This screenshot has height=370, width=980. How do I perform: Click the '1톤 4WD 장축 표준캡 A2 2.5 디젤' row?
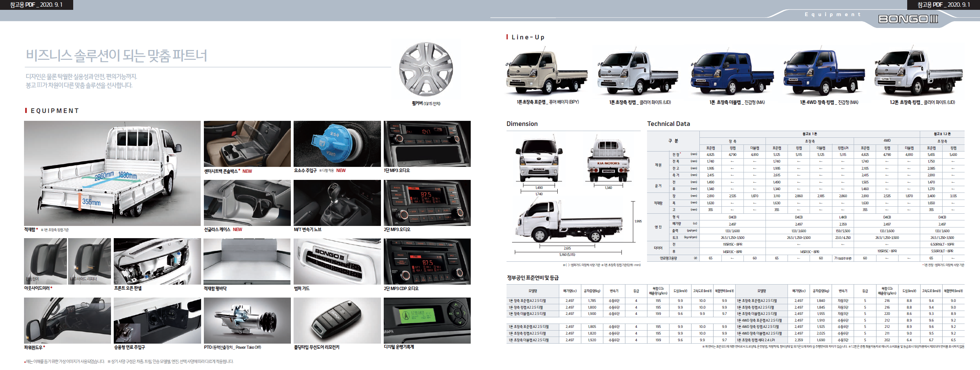tap(850, 320)
